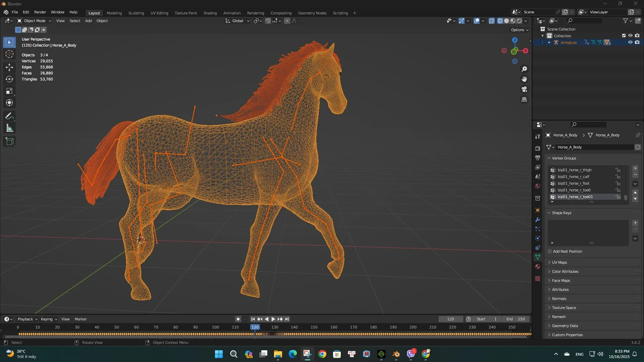Toggle auto keying record button
The width and height of the screenshot is (644, 362).
(x=238, y=319)
